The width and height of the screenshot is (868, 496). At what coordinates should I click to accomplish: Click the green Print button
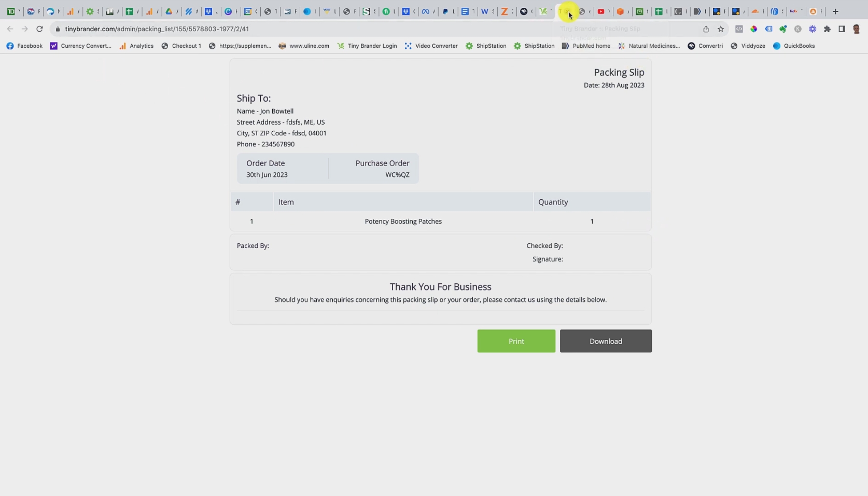click(x=516, y=341)
